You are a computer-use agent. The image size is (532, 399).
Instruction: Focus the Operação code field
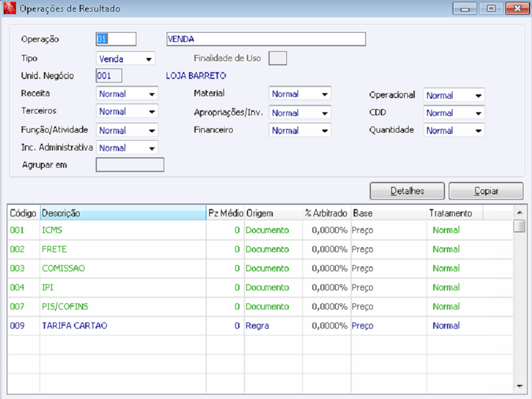point(116,39)
